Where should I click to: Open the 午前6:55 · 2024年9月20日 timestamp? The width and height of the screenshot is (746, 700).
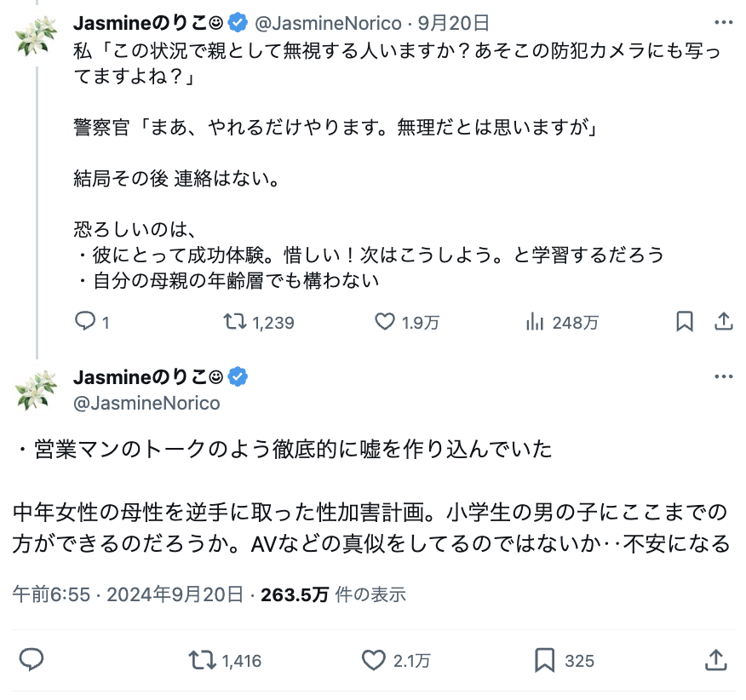tap(129, 594)
